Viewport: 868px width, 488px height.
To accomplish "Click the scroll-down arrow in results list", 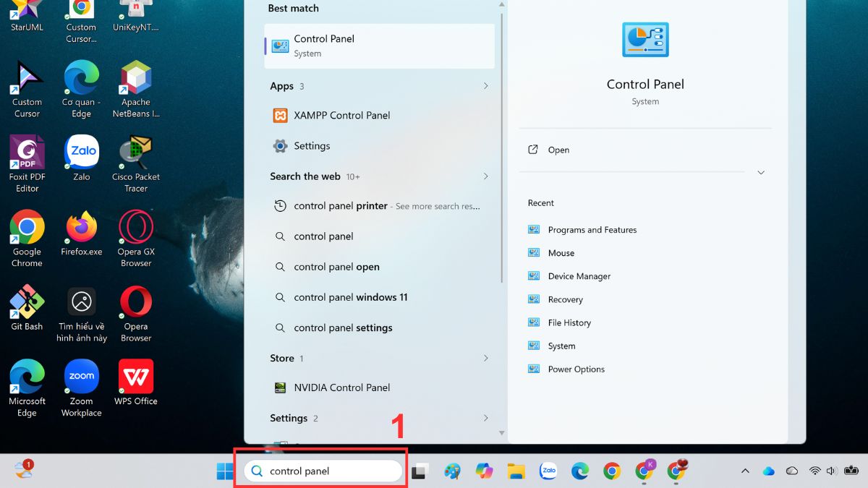I will click(x=502, y=433).
